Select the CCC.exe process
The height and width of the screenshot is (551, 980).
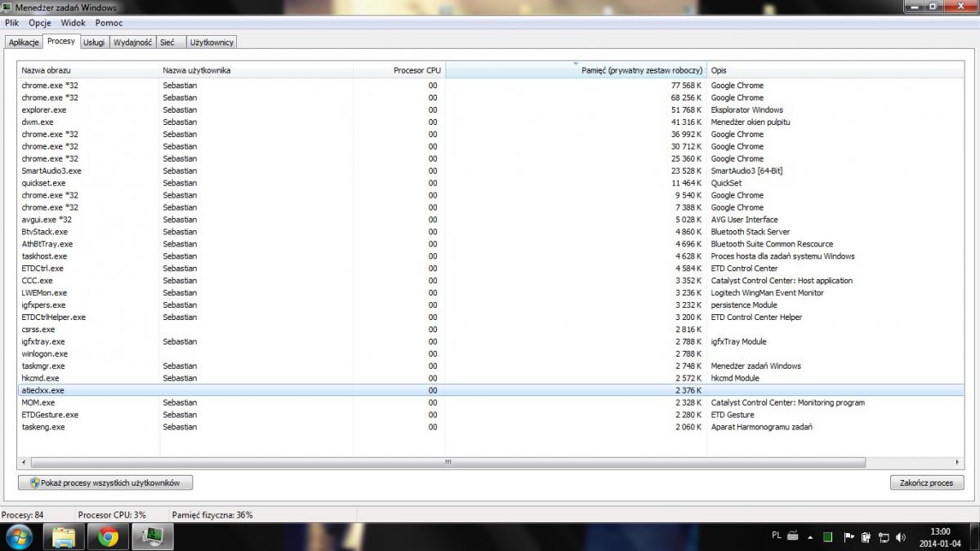coord(490,281)
